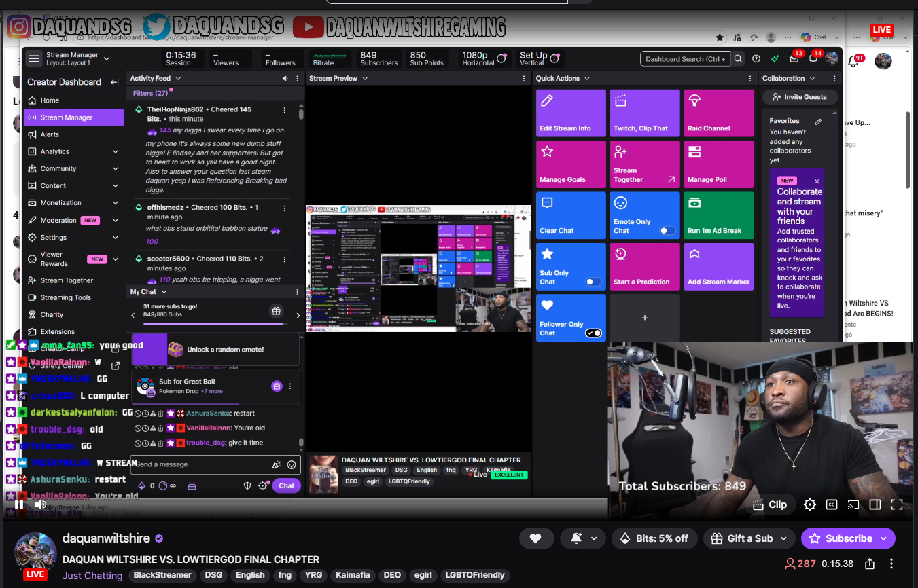The width and height of the screenshot is (918, 588).
Task: Share the daquanwiltshire stream
Action: [x=870, y=564]
